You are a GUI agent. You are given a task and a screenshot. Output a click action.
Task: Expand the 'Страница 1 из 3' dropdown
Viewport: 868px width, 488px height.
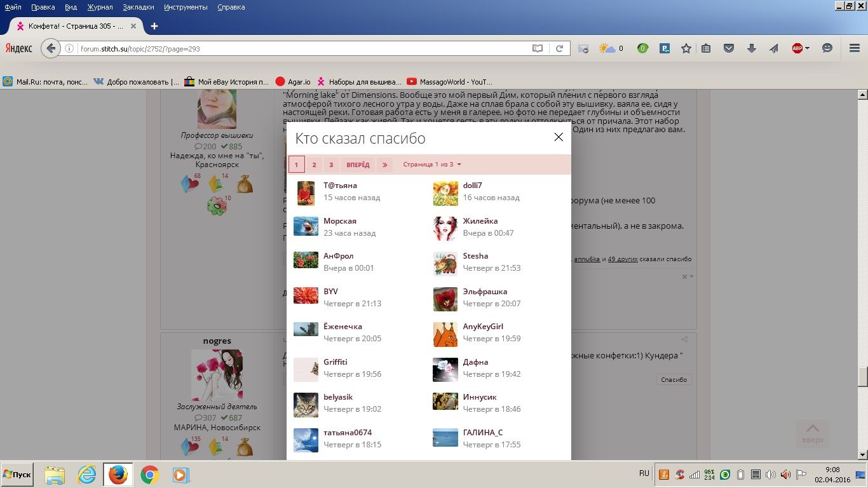(432, 165)
